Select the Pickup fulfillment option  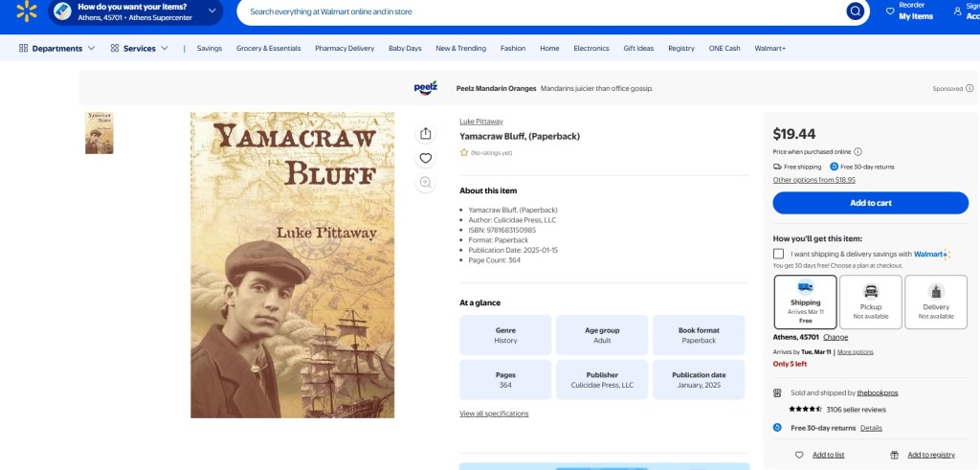coord(871,302)
